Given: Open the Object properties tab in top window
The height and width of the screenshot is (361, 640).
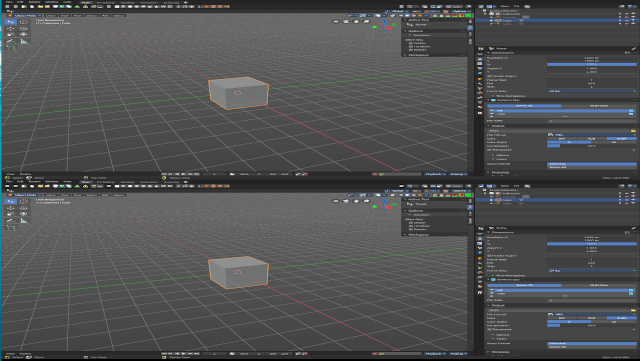Looking at the screenshot, I should point(480,79).
